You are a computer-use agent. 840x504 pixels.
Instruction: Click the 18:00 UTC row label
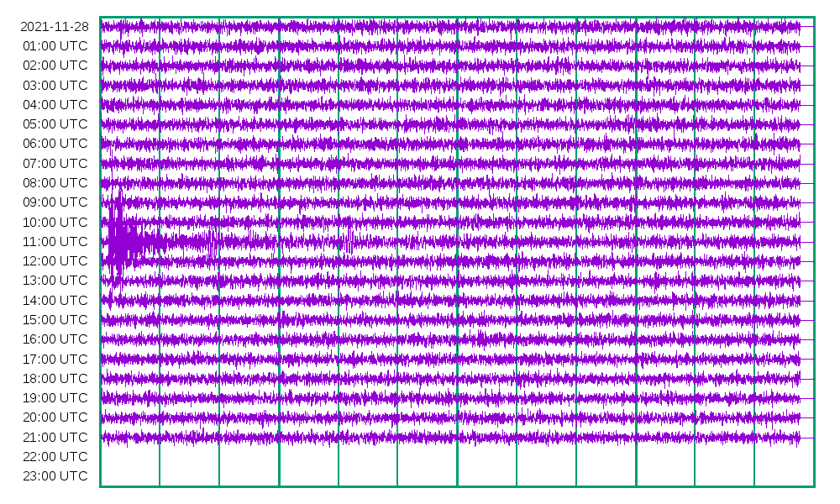(x=55, y=378)
